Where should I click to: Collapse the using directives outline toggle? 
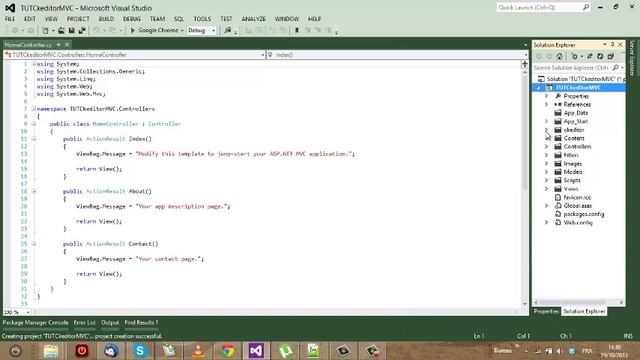coord(34,64)
